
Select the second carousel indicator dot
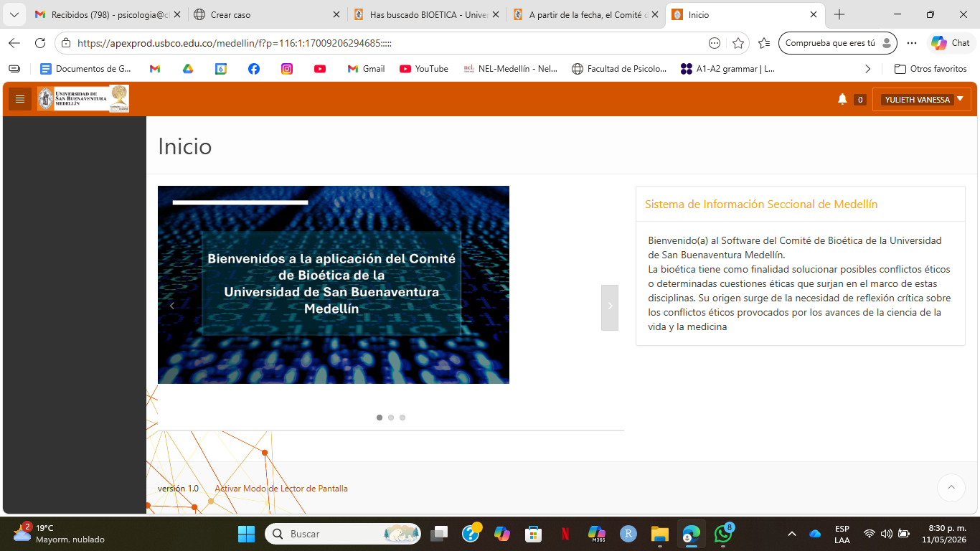click(391, 418)
